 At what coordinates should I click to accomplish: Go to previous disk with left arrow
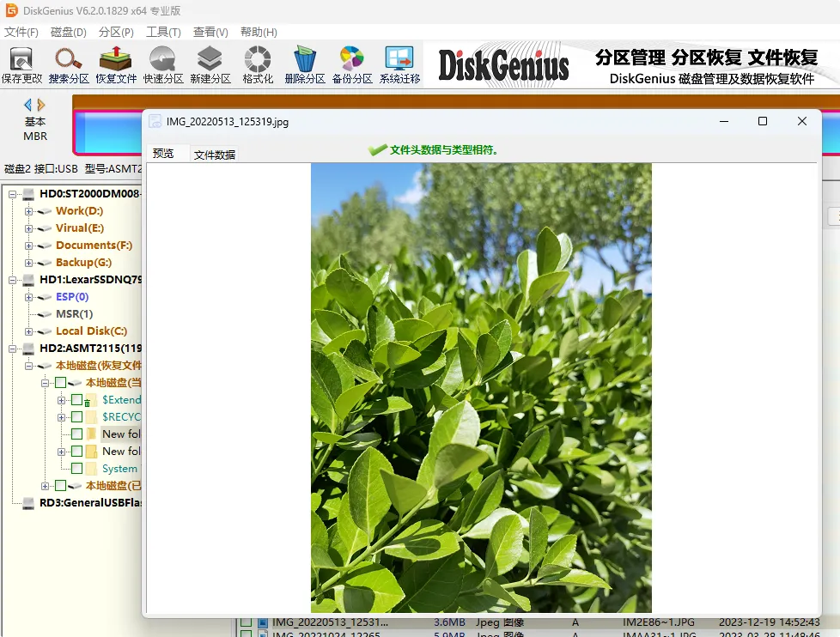click(x=27, y=105)
